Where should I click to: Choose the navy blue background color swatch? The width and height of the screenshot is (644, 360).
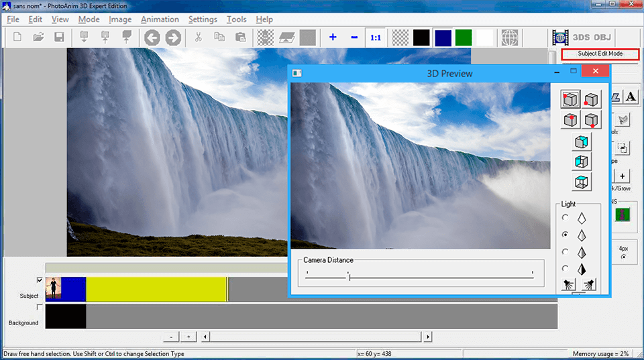coord(442,38)
